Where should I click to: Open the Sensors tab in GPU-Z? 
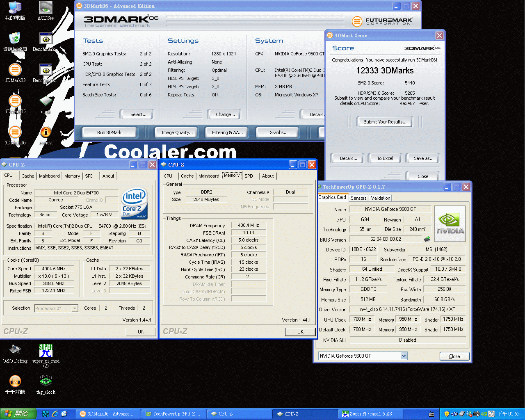(x=358, y=198)
